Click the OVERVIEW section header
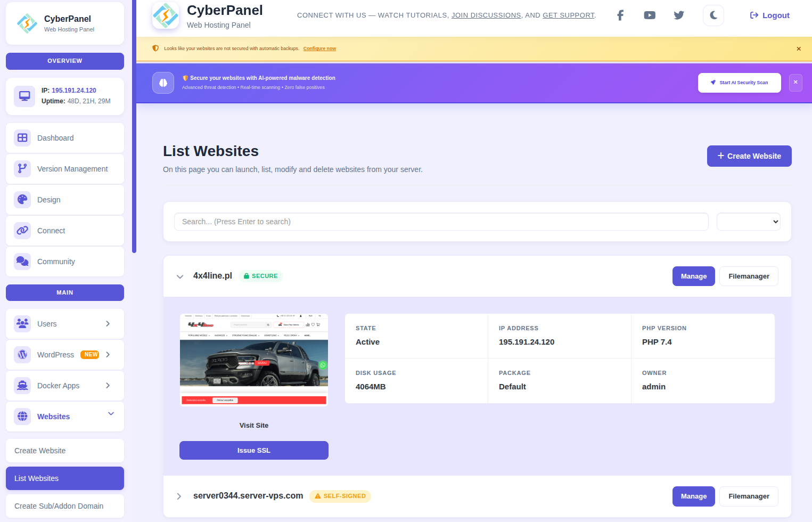This screenshot has width=812, height=522. [x=65, y=61]
